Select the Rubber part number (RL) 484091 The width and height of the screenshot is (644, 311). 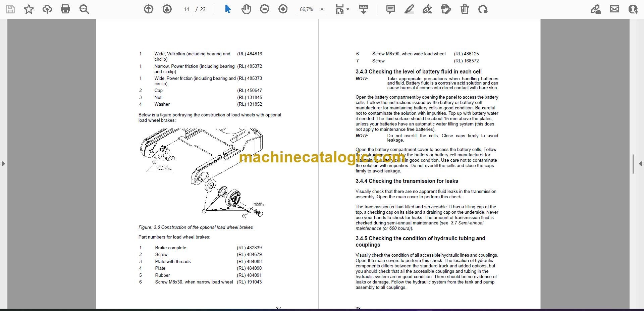pyautogui.click(x=249, y=275)
